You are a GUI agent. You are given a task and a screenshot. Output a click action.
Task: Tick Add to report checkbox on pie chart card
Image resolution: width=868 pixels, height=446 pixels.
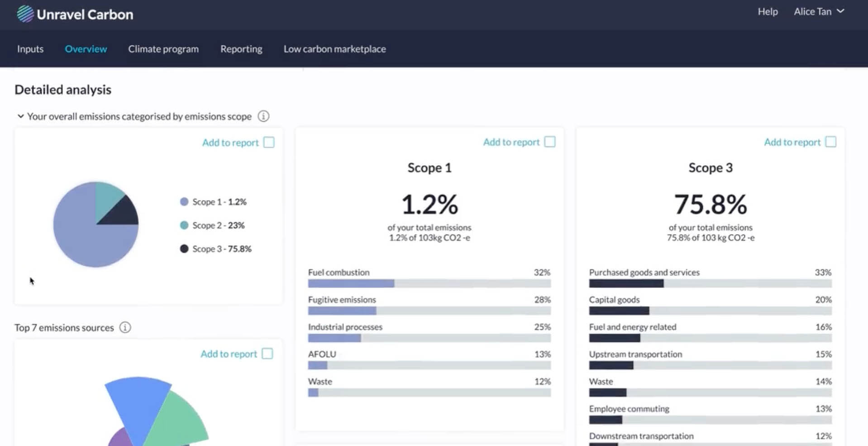[269, 143]
